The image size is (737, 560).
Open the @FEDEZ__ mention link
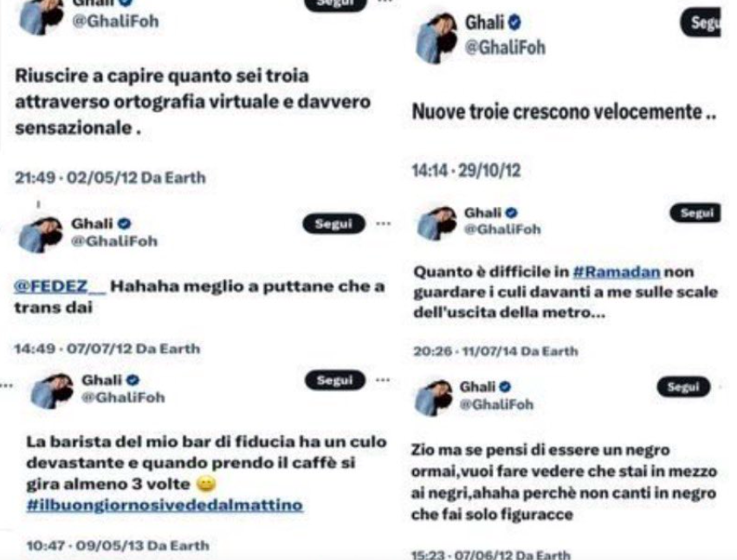click(x=60, y=286)
